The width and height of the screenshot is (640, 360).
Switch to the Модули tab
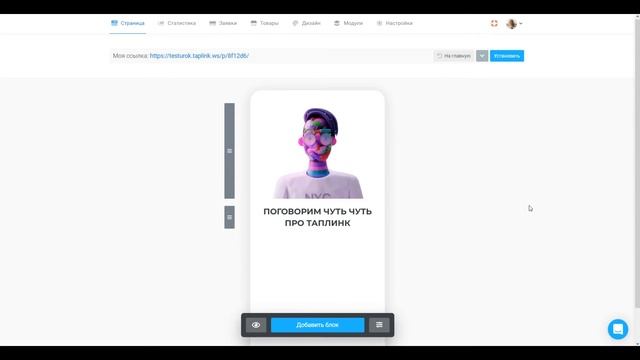pos(348,23)
